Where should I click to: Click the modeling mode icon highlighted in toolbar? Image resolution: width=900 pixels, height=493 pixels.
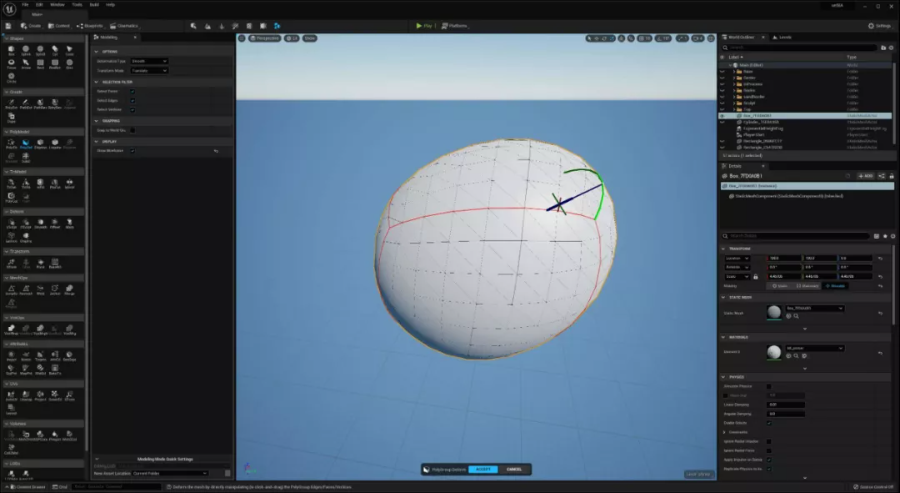[277, 26]
